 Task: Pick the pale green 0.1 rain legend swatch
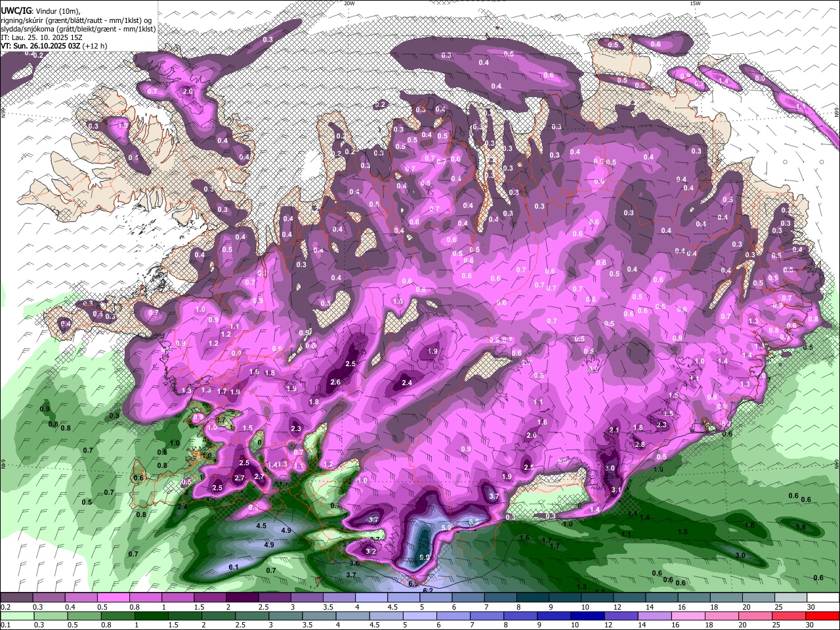(16, 616)
